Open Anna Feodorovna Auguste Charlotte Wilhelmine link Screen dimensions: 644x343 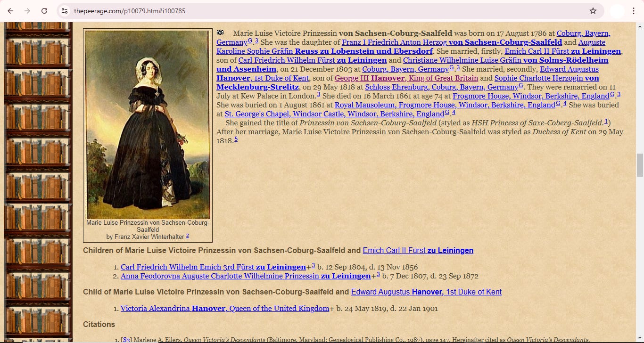246,276
